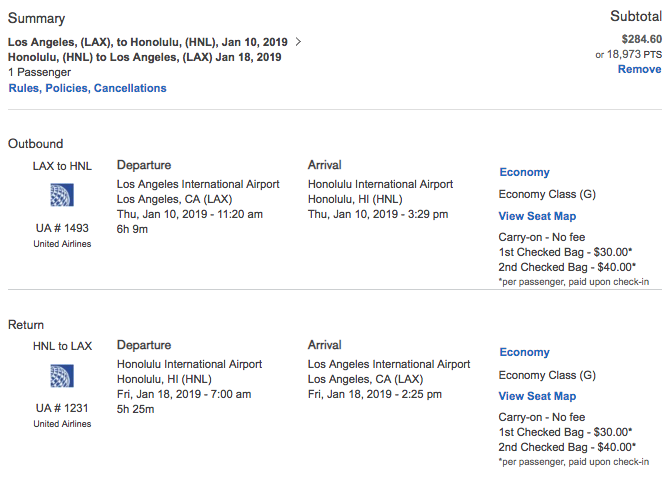Viewport: 671px width, 486px height.
Task: Click outbound 1st Checked Bag $30.00 fee
Action: point(567,252)
